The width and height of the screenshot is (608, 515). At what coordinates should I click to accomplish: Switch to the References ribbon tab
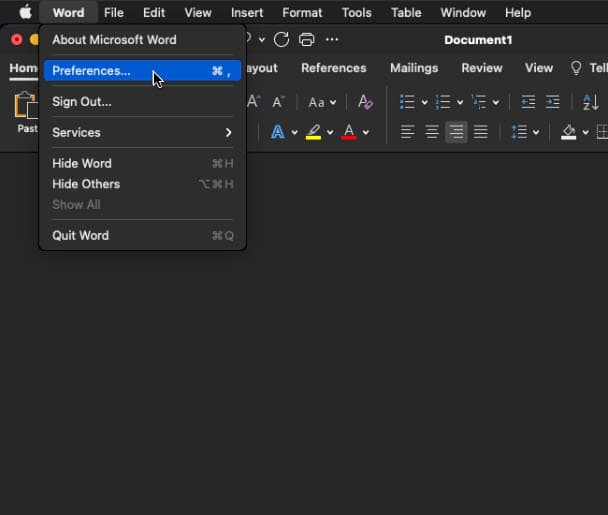point(333,68)
